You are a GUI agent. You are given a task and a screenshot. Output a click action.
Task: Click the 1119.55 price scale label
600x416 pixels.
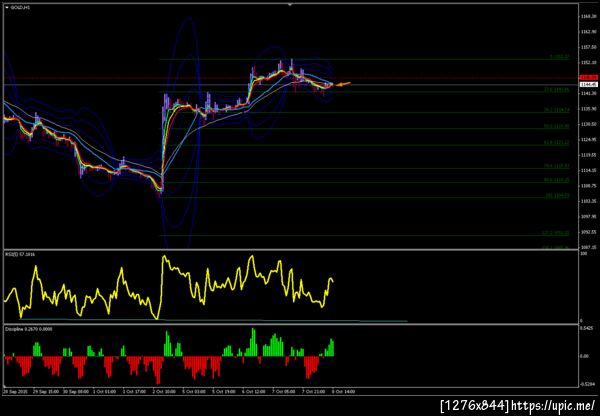587,155
